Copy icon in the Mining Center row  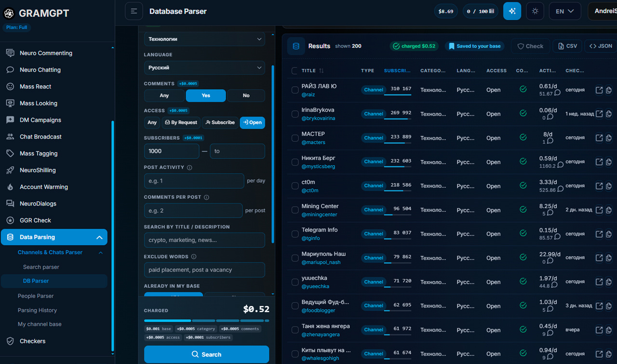(x=609, y=210)
